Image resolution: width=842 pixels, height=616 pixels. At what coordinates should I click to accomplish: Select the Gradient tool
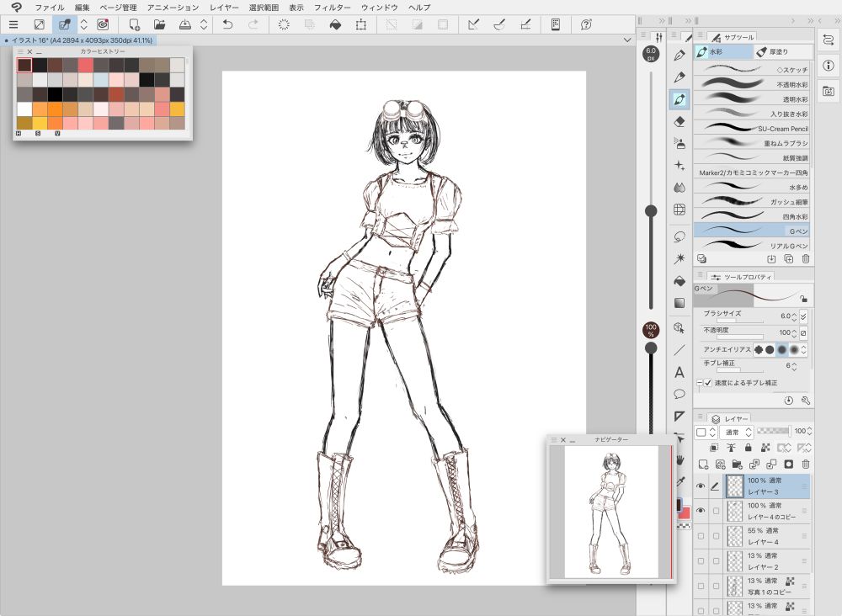679,303
